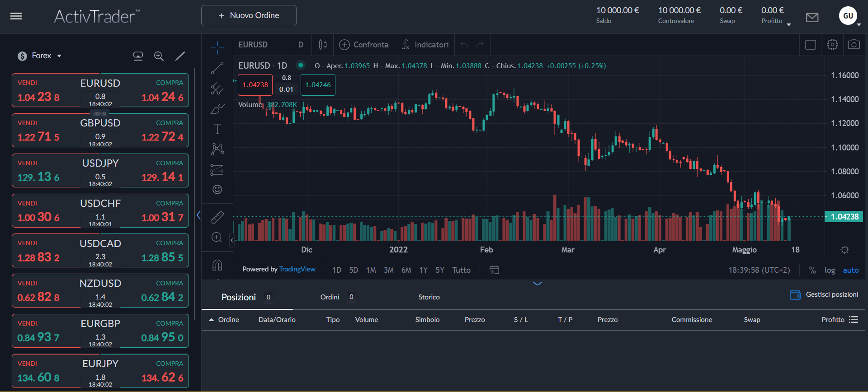Open the Storico tab
Screen dimensions: 868x392
tap(429, 297)
